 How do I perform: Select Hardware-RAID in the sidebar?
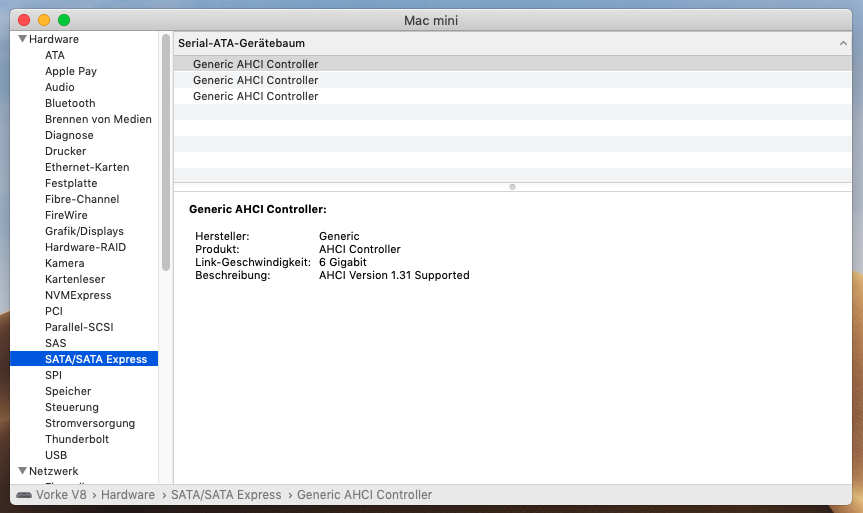pos(85,247)
